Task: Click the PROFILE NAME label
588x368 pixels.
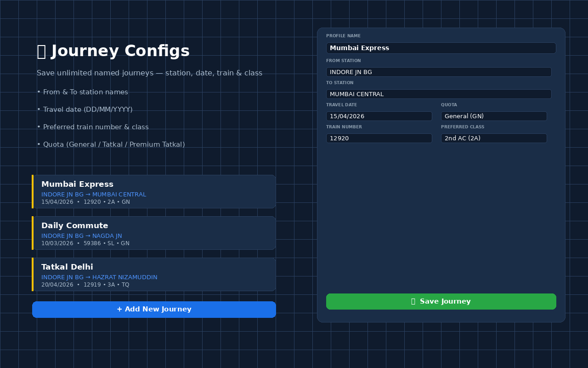Action: coord(343,36)
